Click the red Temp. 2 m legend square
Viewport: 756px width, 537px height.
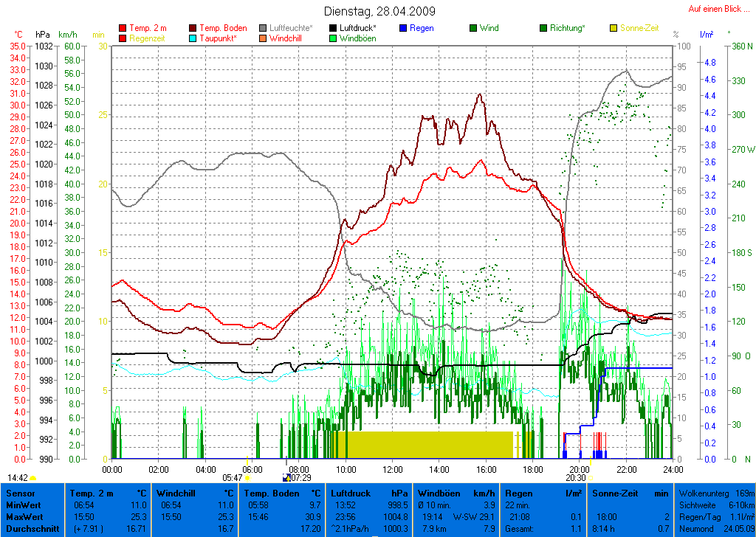point(123,28)
